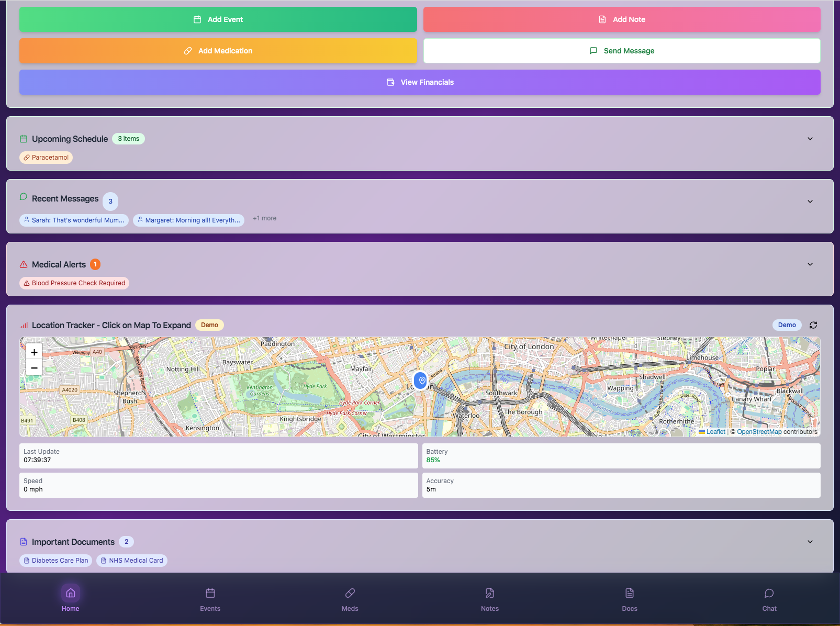840x626 pixels.
Task: Open the Home tab icon in bottom navigation
Action: [70, 593]
